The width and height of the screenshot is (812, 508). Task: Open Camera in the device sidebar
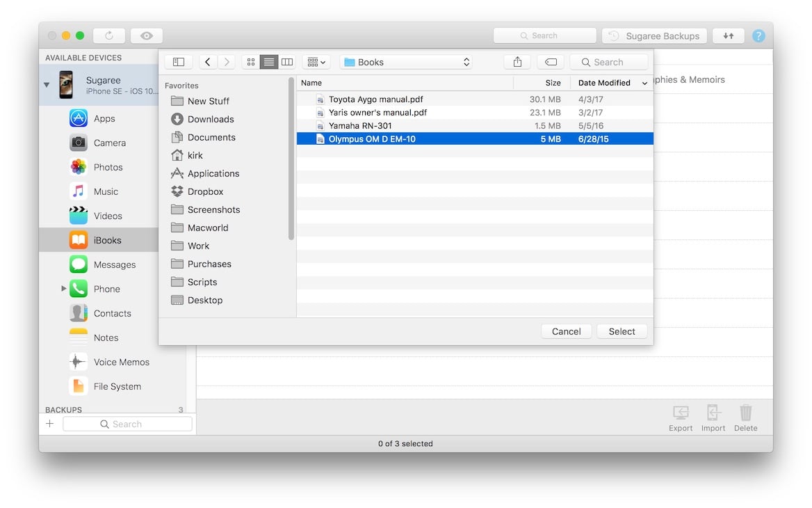99,143
